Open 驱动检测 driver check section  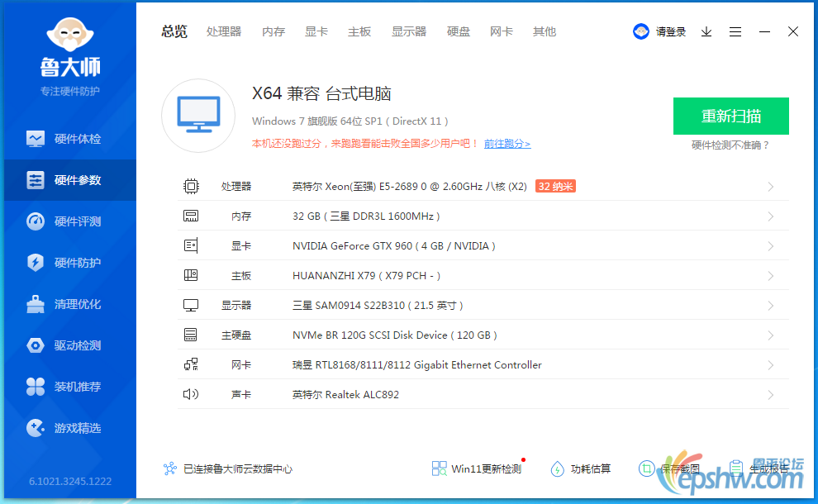coord(70,345)
